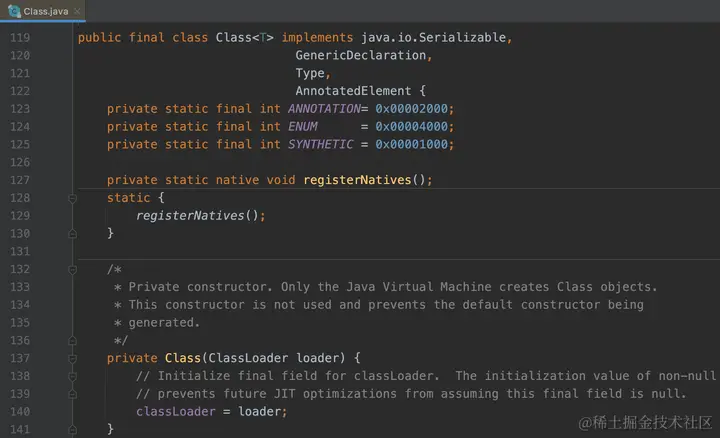720x438 pixels.
Task: Click the registerNatives() call inside static block
Action: [197, 216]
